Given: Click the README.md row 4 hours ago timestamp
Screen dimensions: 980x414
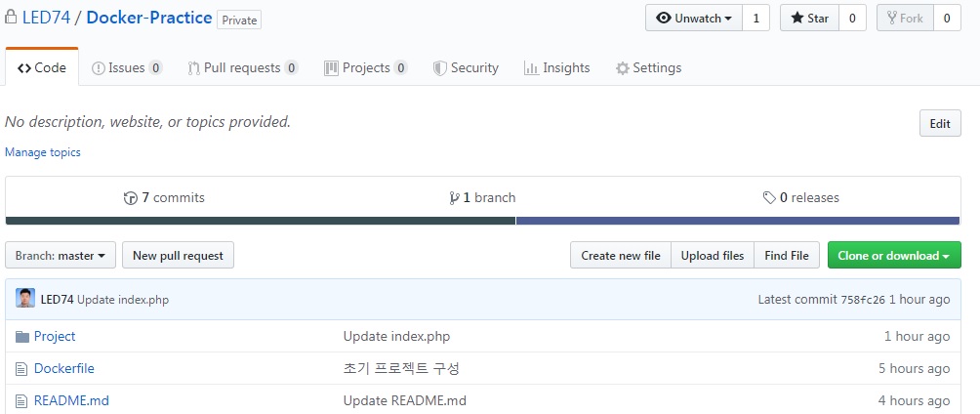Looking at the screenshot, I should tap(915, 400).
